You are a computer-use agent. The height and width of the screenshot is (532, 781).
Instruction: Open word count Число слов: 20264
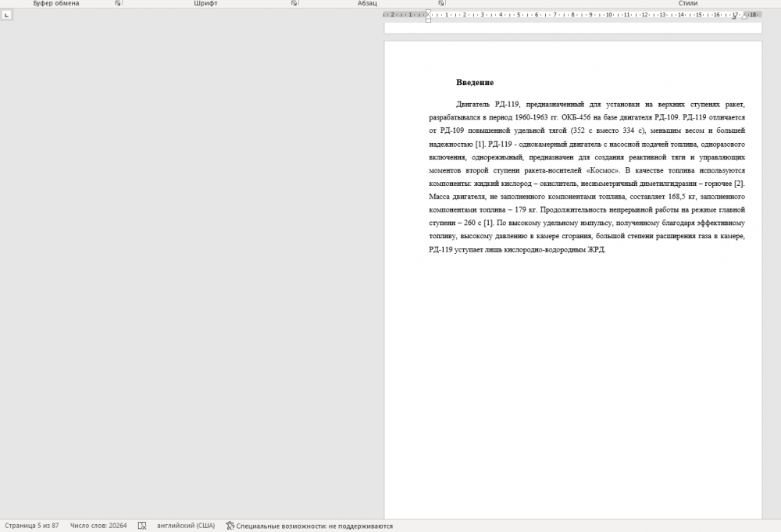(98, 526)
